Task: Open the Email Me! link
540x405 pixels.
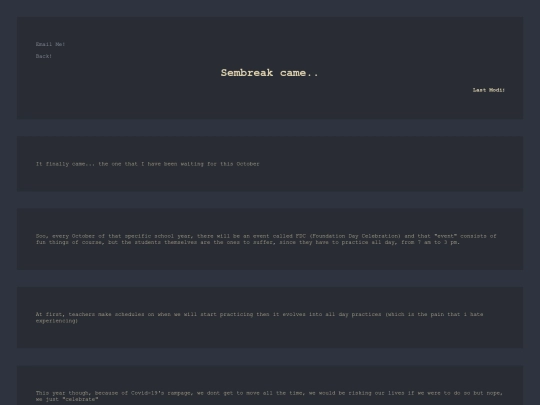Action: (x=50, y=44)
